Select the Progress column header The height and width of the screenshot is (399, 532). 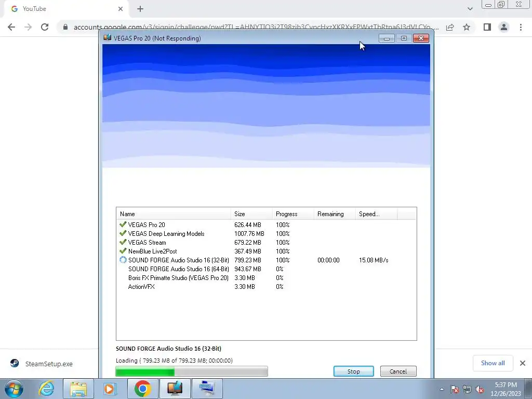pyautogui.click(x=293, y=214)
